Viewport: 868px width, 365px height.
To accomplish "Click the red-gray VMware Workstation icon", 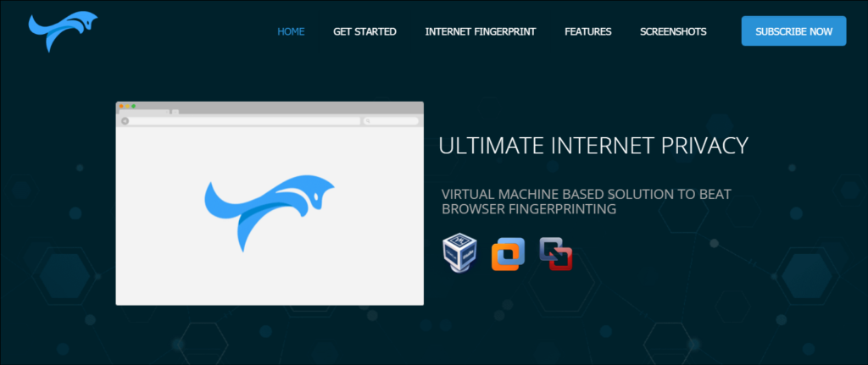I will 556,254.
